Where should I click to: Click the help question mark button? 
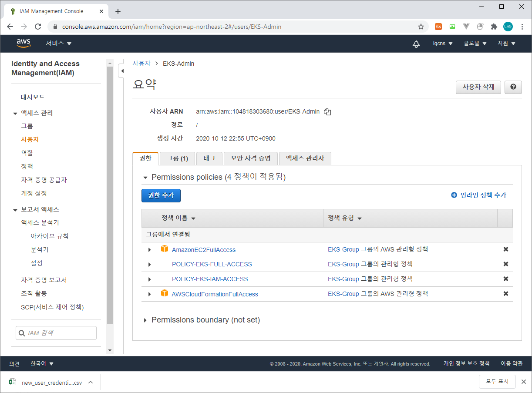click(513, 87)
